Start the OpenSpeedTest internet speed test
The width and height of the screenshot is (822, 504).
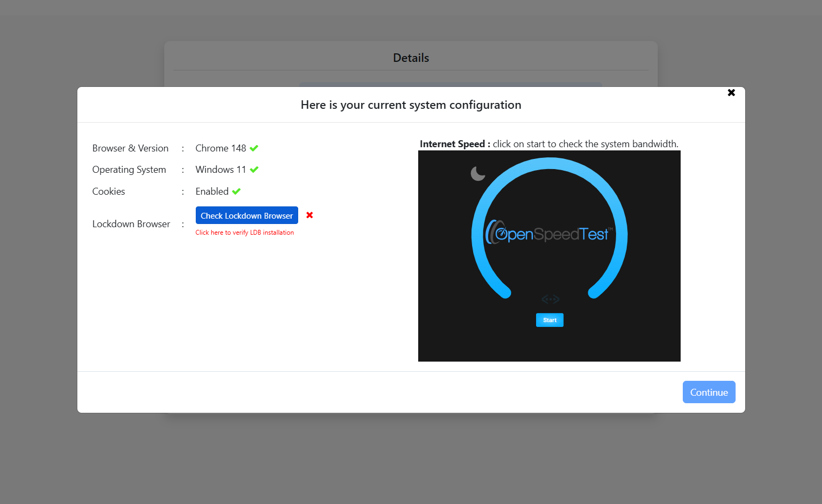click(x=549, y=320)
